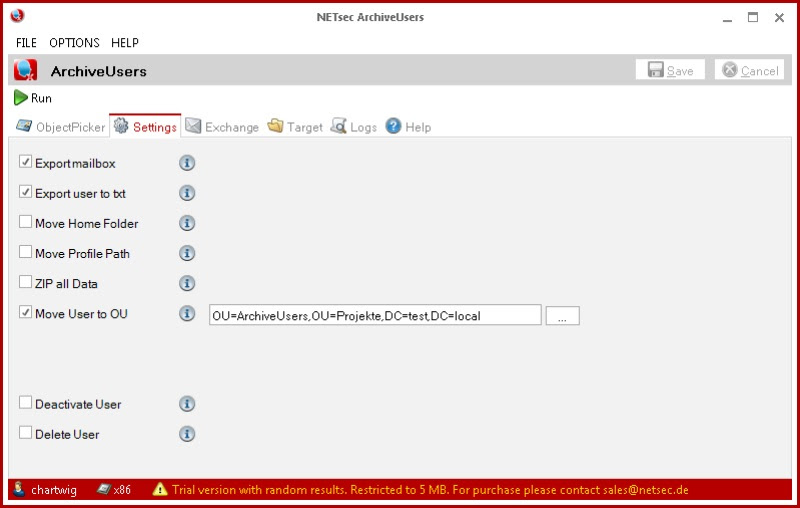Click the info icon next to Deactivate User
800x508 pixels.
187,404
